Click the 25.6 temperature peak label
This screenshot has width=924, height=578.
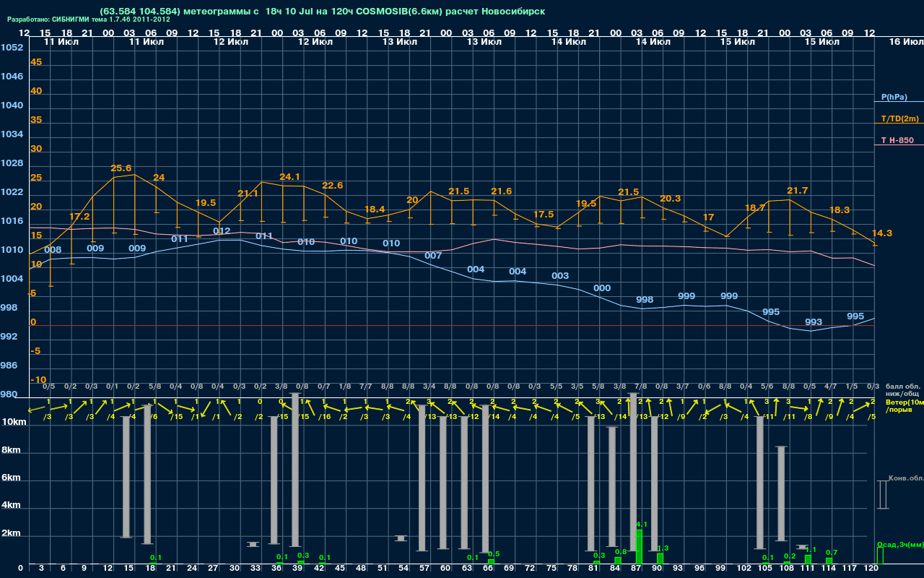click(121, 168)
